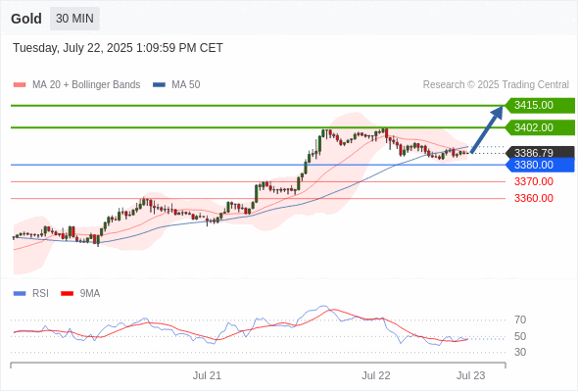The width and height of the screenshot is (578, 392).
Task: Click the 30 MIN timeframe button
Action: tap(74, 19)
